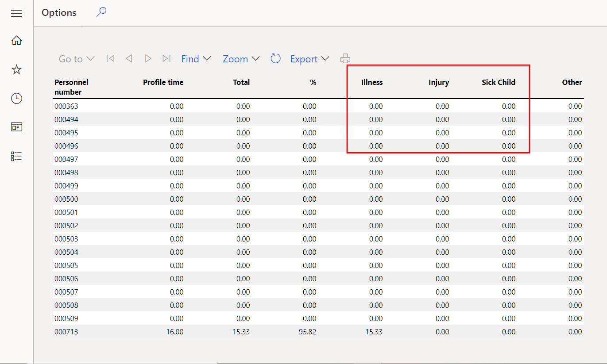Open the Modules list sidebar icon
This screenshot has width=607, height=364.
point(16,156)
